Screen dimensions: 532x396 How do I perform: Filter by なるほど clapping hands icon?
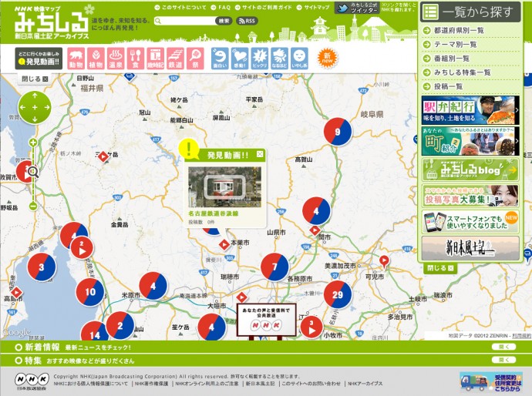[x=280, y=59]
